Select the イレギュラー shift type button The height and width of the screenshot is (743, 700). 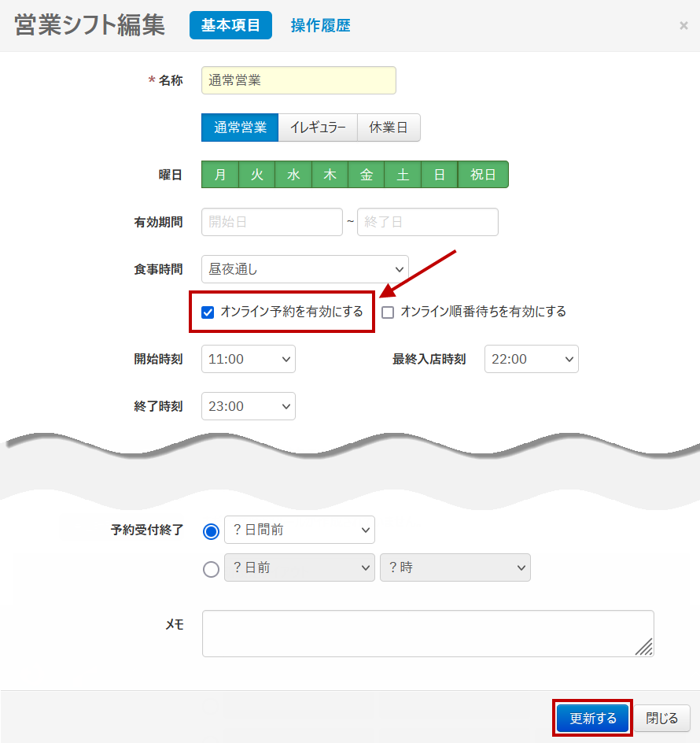point(318,128)
